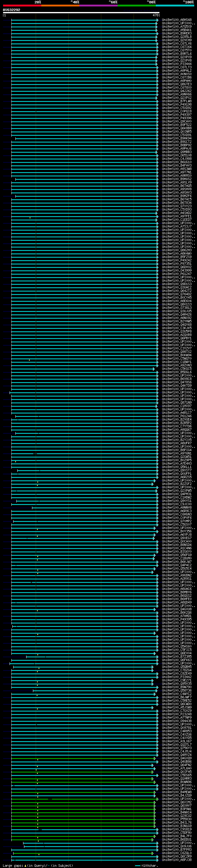Viewport: 197px width, 868px height.
Task: Select the UniRef100_Q09781 label
Action: point(176,728)
